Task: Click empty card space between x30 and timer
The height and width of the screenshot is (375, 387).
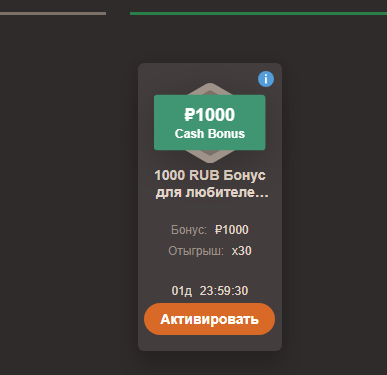Action: [x=210, y=271]
